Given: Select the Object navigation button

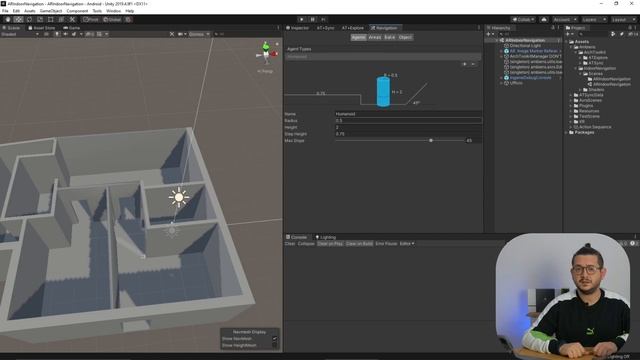Looking at the screenshot, I should (405, 37).
